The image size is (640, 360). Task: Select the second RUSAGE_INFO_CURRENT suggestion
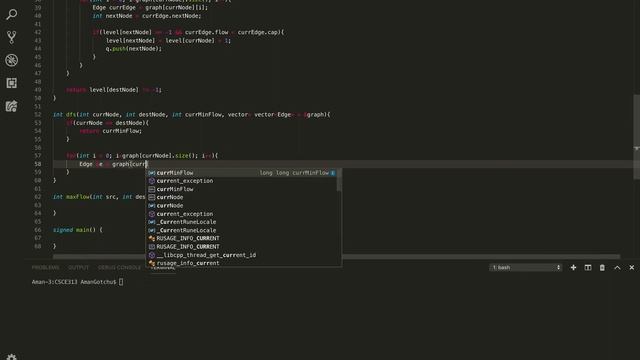[x=241, y=247]
